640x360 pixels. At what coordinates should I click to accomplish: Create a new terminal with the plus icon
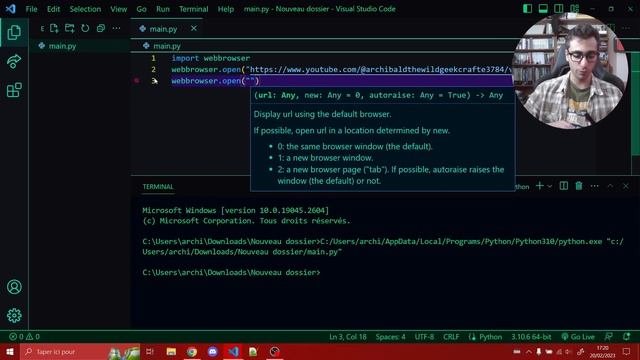pyautogui.click(x=539, y=186)
